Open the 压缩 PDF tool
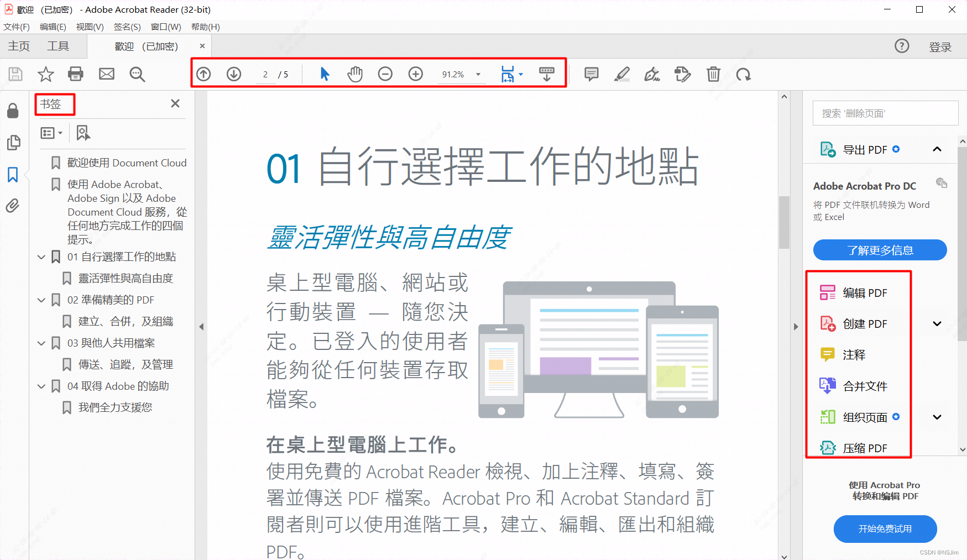Screen dimensions: 967x560 point(854,448)
